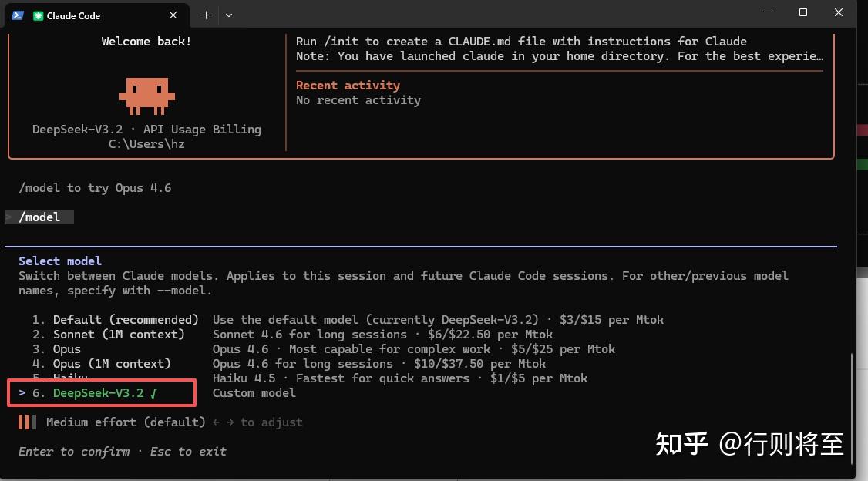
Task: Open a new terminal tab
Action: click(206, 15)
